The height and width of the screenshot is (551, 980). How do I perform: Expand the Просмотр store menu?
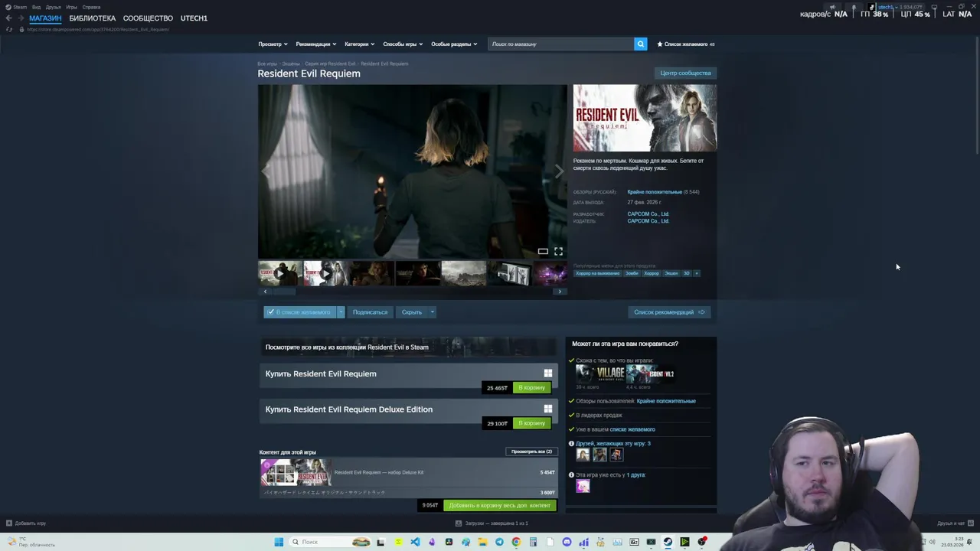pyautogui.click(x=273, y=44)
